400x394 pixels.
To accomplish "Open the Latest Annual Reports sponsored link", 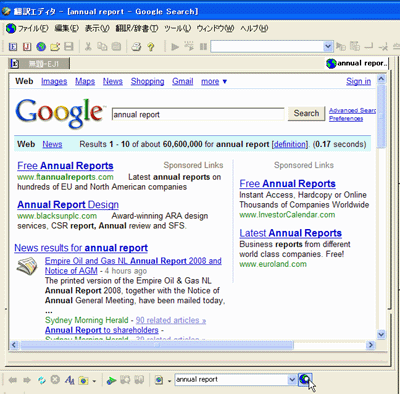I will pos(290,233).
